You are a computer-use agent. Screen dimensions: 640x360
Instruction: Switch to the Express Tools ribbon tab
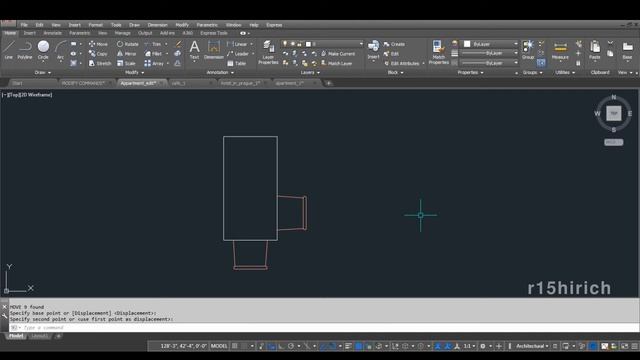[x=214, y=33]
